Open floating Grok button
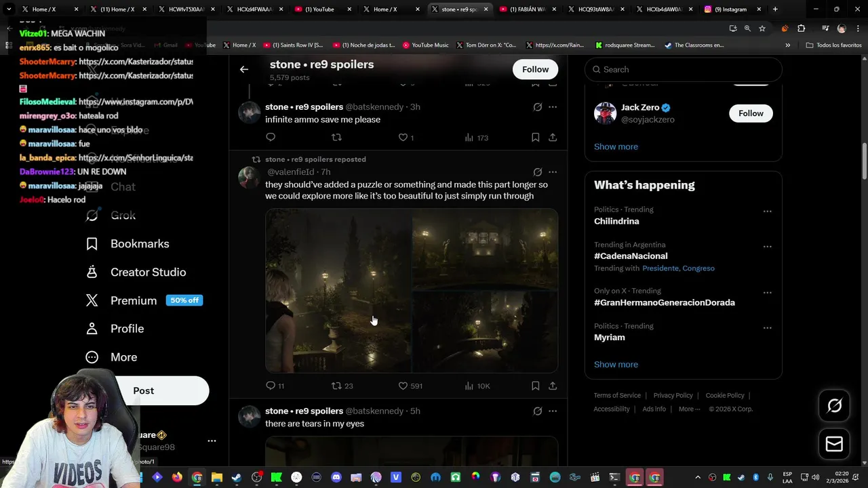 [x=834, y=405]
